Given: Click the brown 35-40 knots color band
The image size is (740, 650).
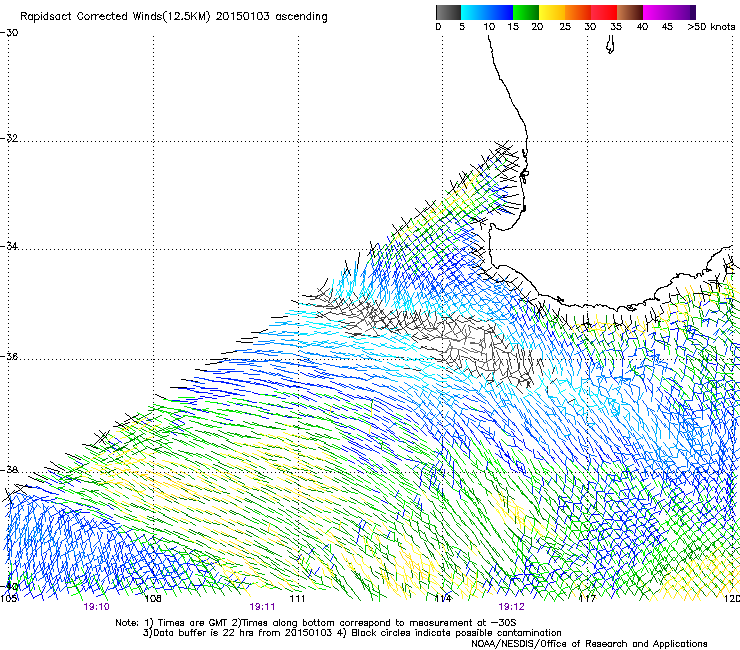Looking at the screenshot, I should pyautogui.click(x=630, y=12).
